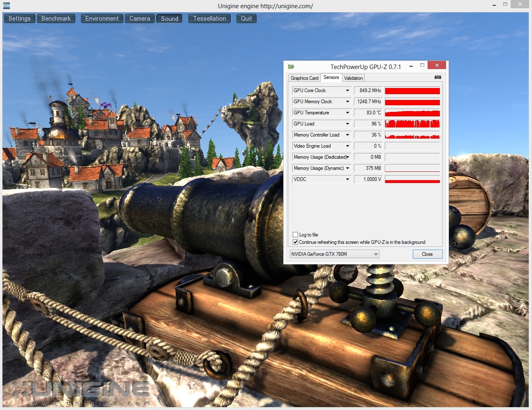Screen dimensions: 532x410
Task: Enable the Log to file checkbox
Action: coord(295,235)
